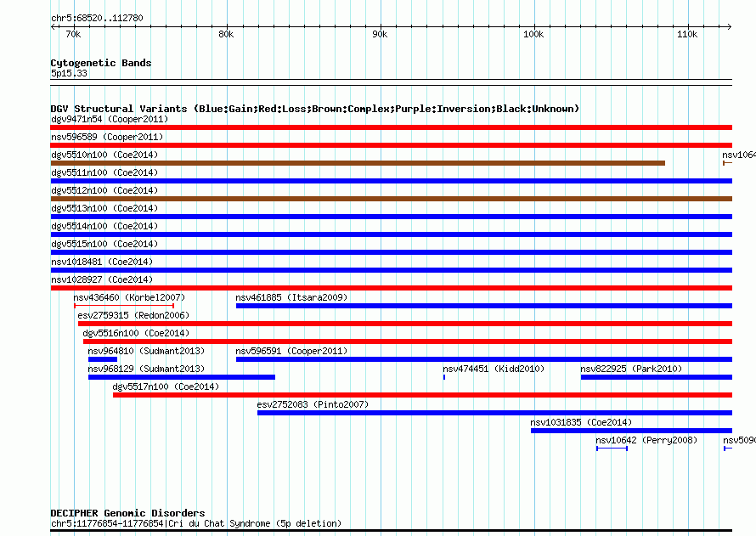Viewport: 756px width, 536px height.
Task: Click the esv2759315 (Redon2006) label
Action: pyautogui.click(x=133, y=315)
